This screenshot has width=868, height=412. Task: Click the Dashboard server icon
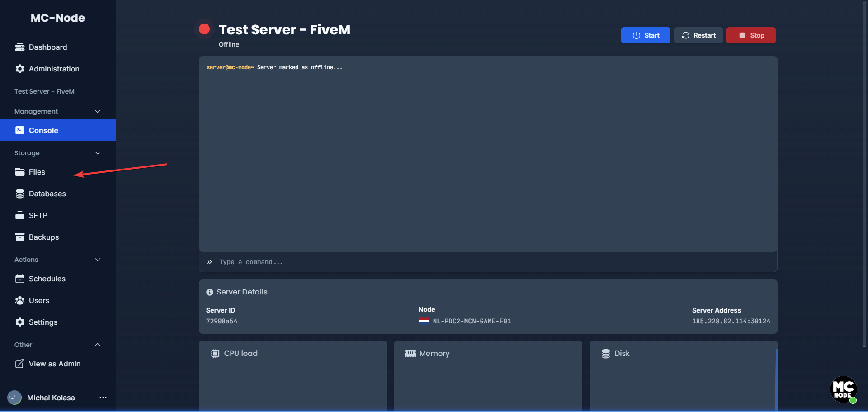[x=20, y=47]
